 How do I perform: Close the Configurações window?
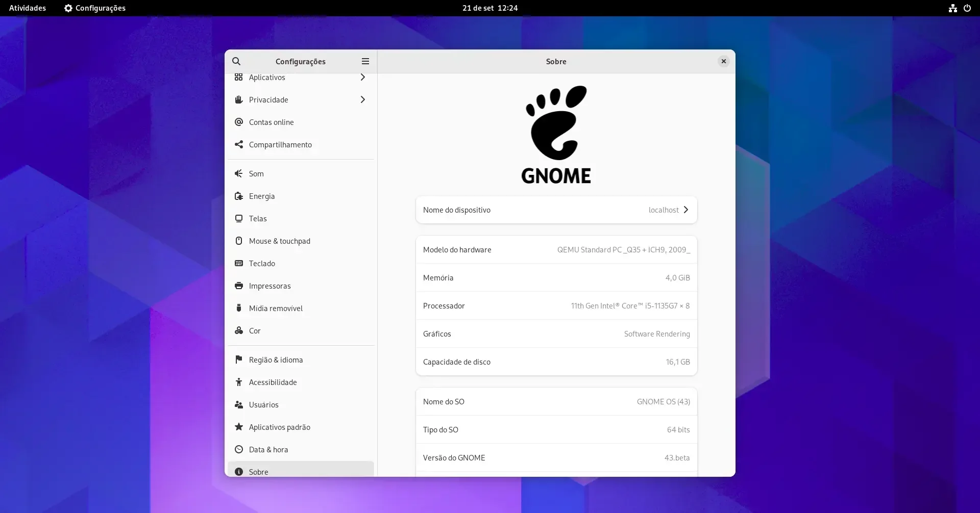[x=723, y=61]
